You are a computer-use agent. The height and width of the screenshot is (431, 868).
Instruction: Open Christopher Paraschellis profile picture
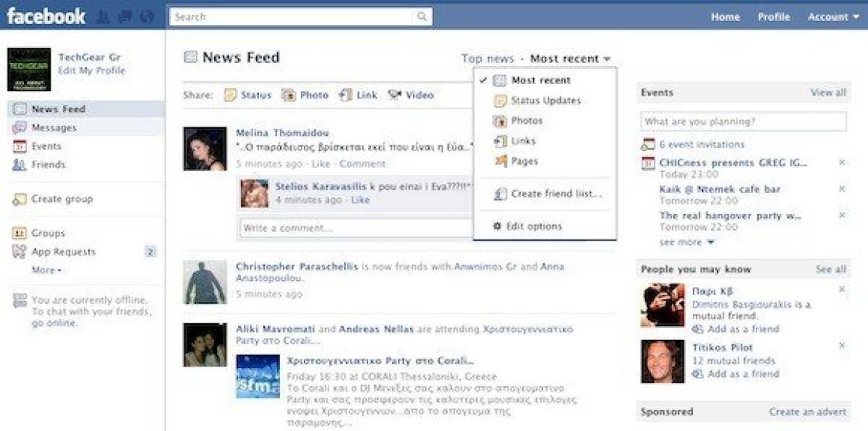point(205,282)
